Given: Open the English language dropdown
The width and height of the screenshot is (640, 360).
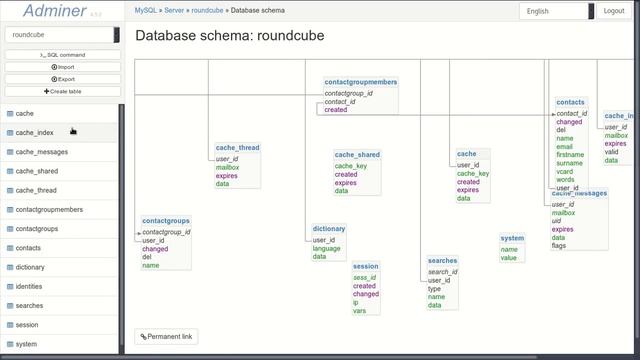Looking at the screenshot, I should coord(556,11).
